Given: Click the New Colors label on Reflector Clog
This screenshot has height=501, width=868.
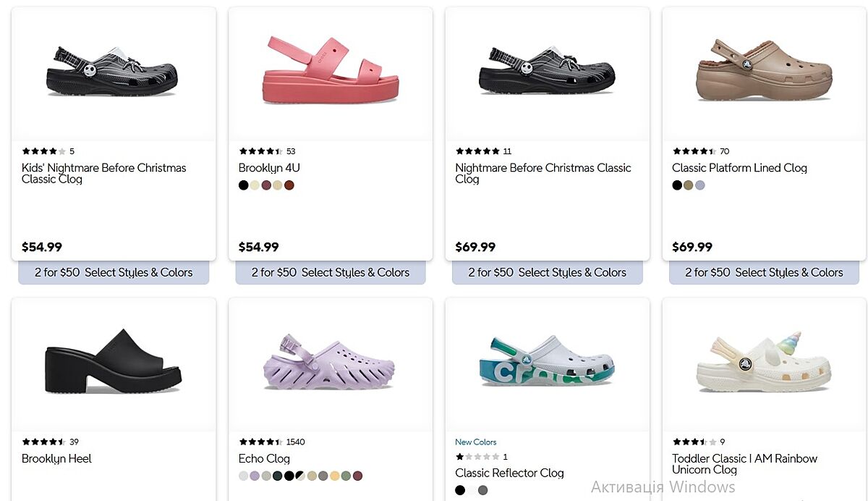Looking at the screenshot, I should (x=476, y=442).
